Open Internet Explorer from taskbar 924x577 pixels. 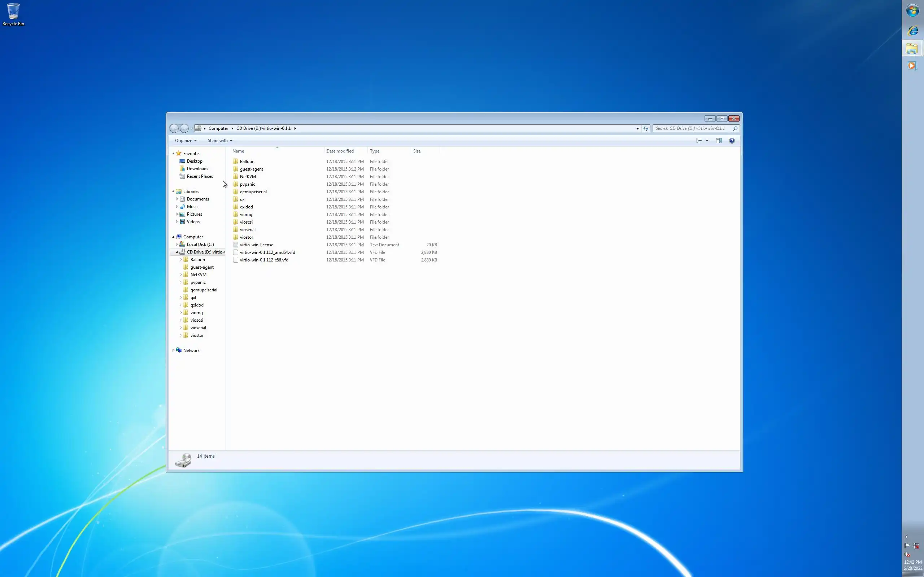pos(912,31)
